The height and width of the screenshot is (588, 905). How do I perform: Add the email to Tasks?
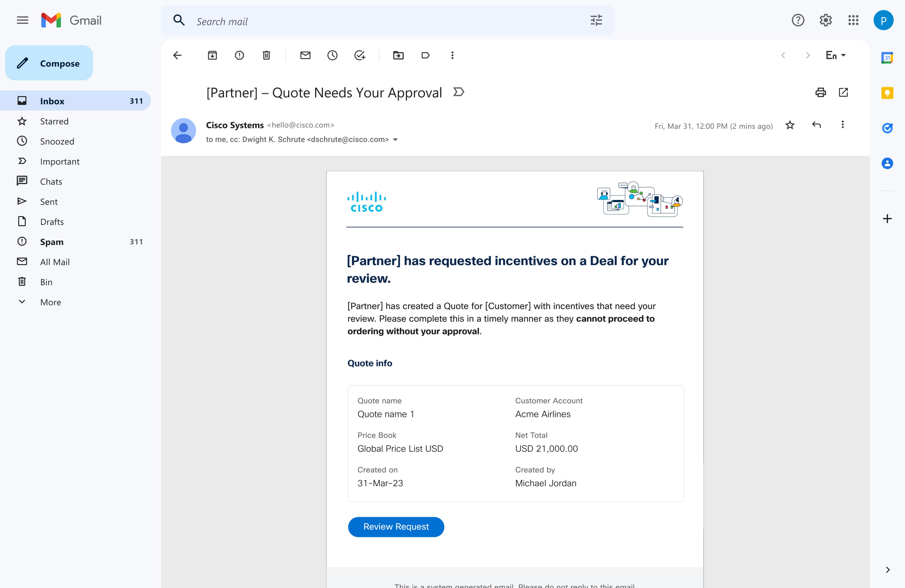pyautogui.click(x=360, y=55)
